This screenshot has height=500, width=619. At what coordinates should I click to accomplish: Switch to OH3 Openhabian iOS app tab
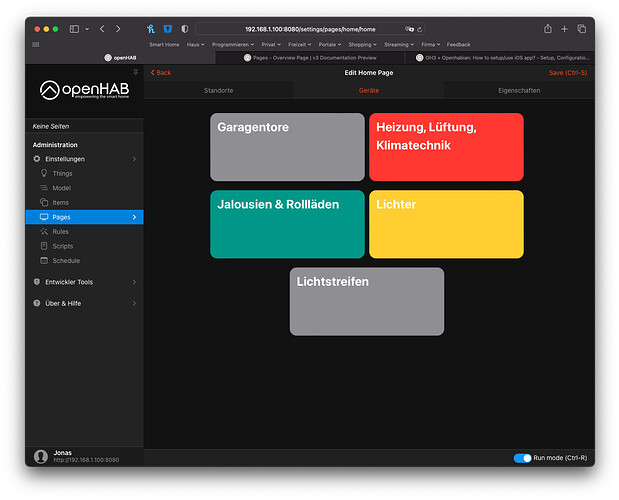tap(500, 58)
